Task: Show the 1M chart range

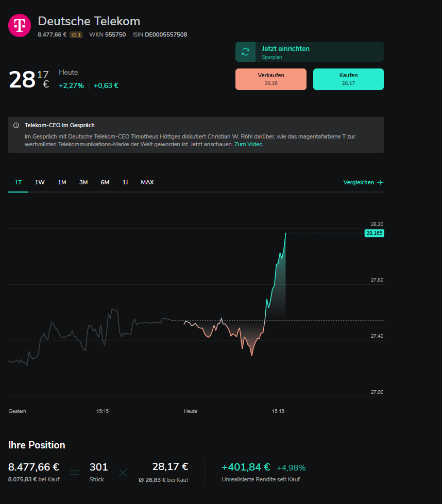Action: [x=62, y=182]
